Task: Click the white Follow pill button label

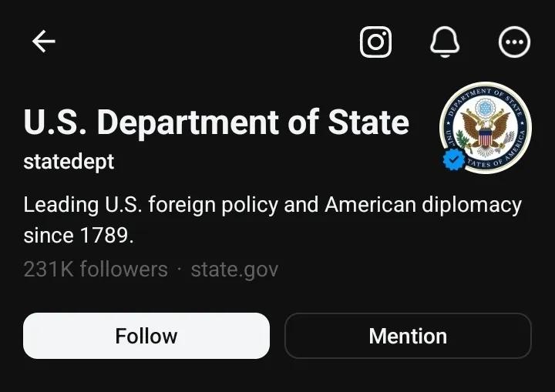Action: coord(146,336)
